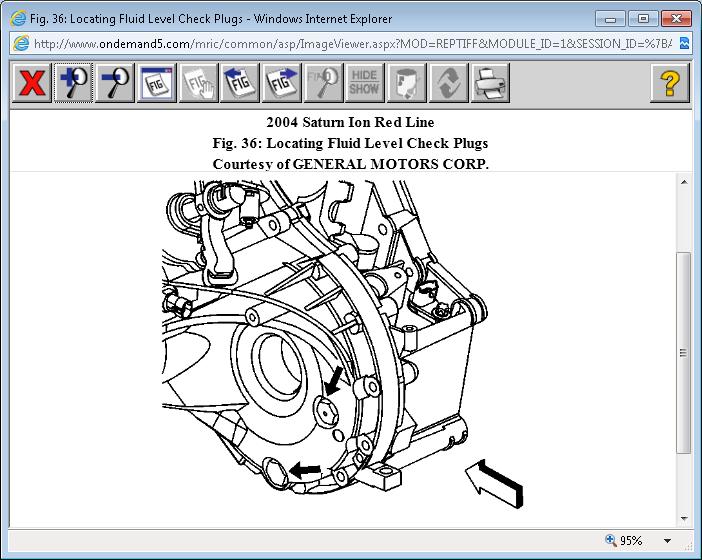Go to next figure with right arrow
Viewport: 702px width, 560px height.
point(282,83)
